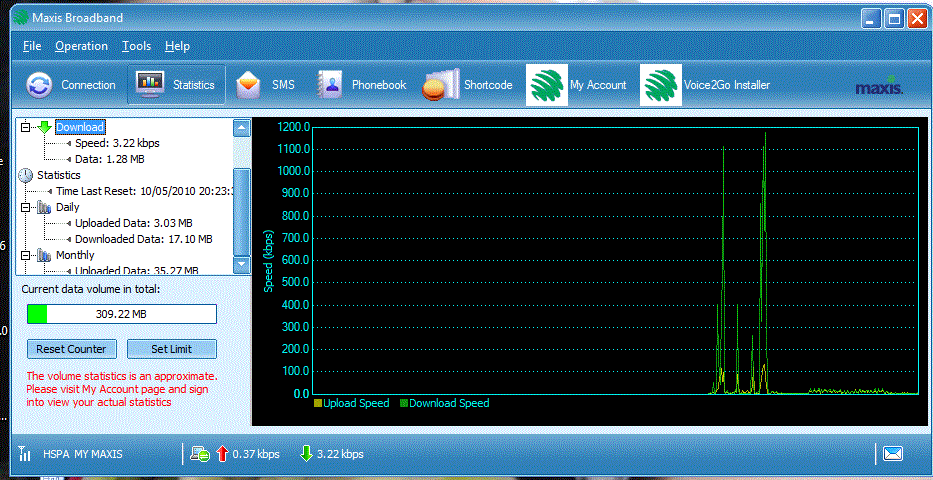Open the Help menu
Viewport: 933px width, 480px height.
coord(177,46)
